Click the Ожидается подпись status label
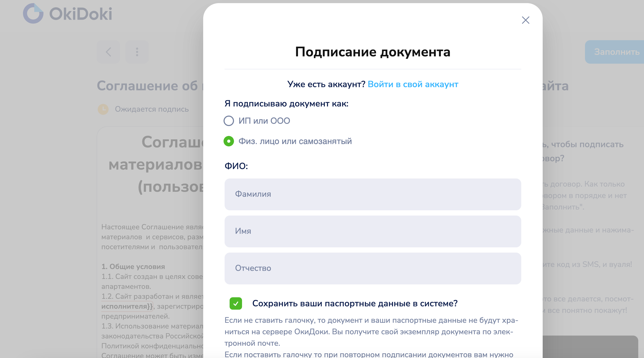 pos(152,109)
